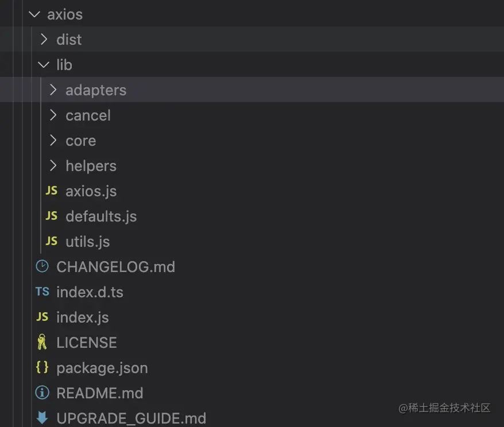The height and width of the screenshot is (427, 504).
Task: Open the package.json file
Action: [102, 368]
